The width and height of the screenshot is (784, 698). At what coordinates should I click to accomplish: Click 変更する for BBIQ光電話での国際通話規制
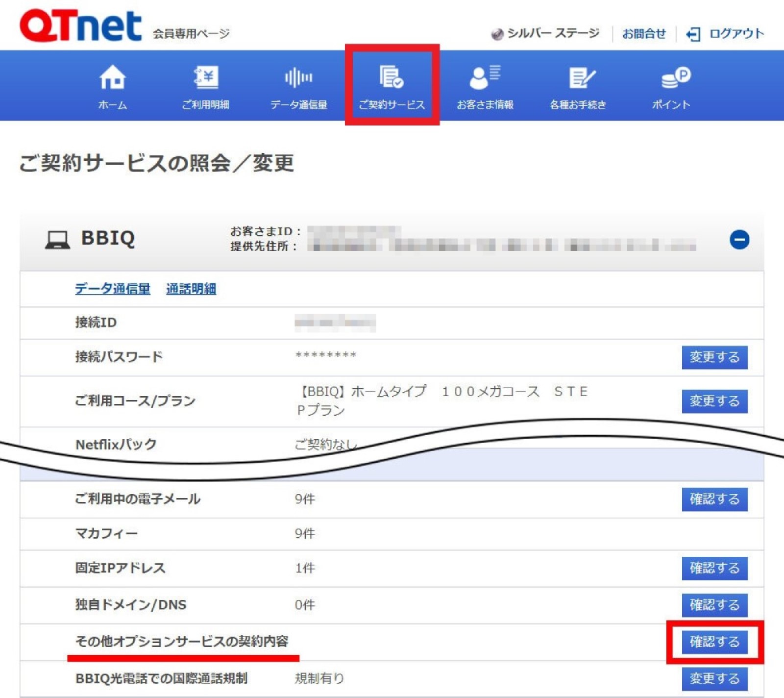pyautogui.click(x=714, y=679)
